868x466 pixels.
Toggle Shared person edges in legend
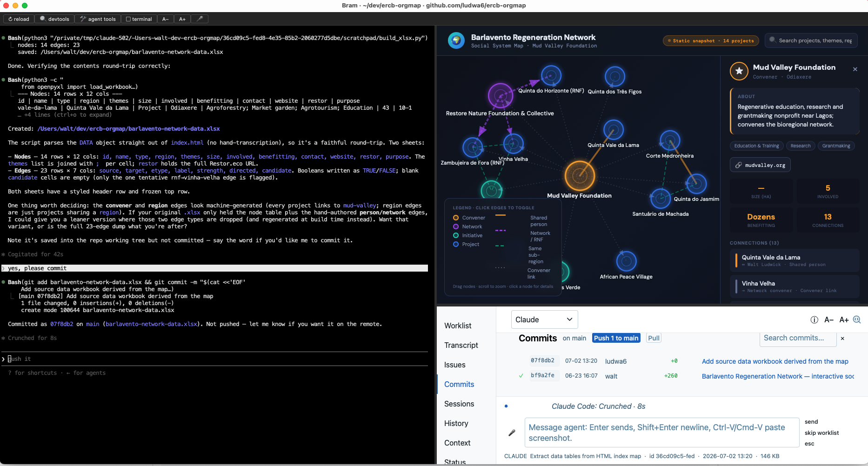[x=523, y=220]
